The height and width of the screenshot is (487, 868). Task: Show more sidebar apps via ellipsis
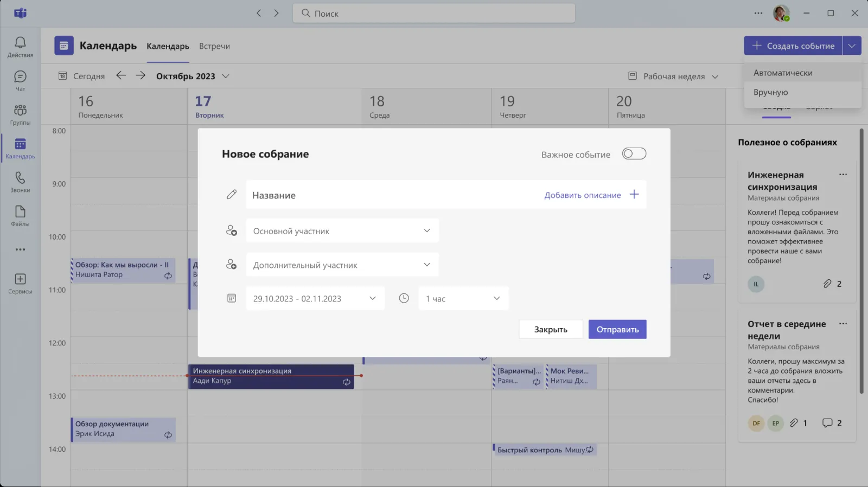click(20, 249)
